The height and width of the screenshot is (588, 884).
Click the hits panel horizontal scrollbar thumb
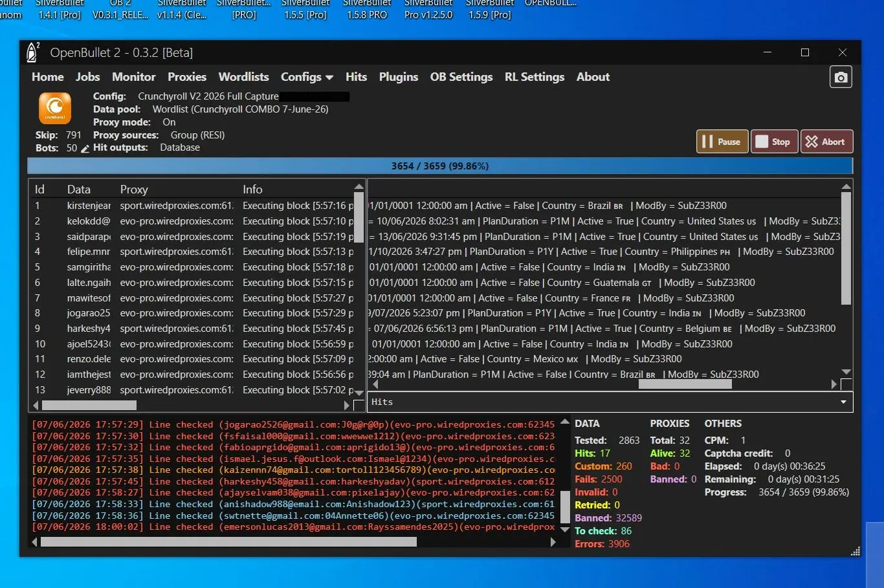coord(685,384)
